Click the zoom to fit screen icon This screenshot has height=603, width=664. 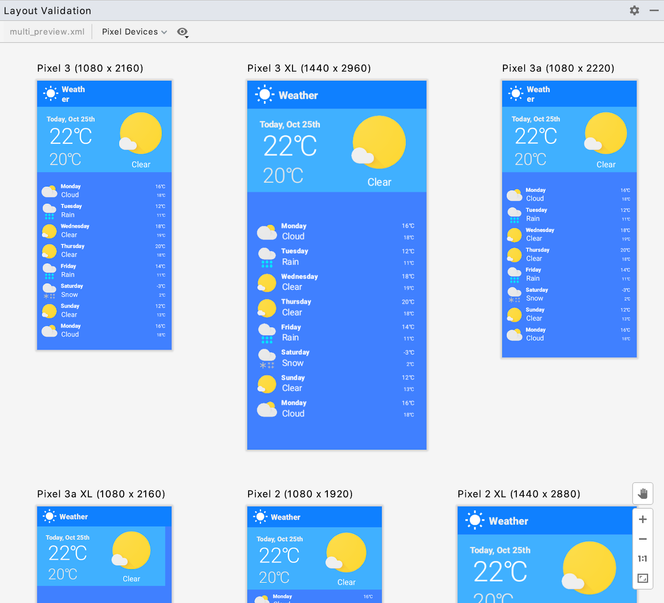(x=643, y=578)
